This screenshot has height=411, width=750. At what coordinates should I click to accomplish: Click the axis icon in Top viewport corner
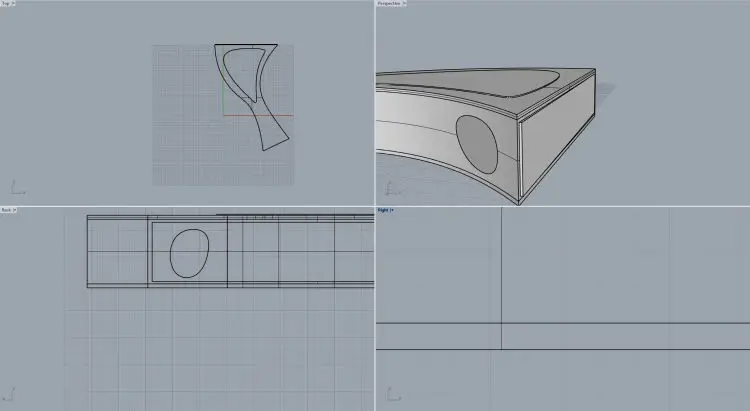click(x=17, y=188)
